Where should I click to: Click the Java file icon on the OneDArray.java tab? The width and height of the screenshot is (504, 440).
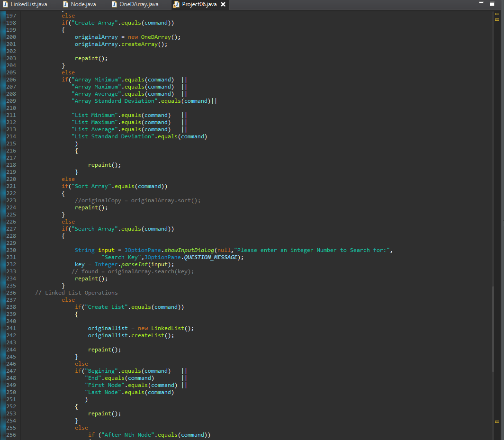coord(114,5)
